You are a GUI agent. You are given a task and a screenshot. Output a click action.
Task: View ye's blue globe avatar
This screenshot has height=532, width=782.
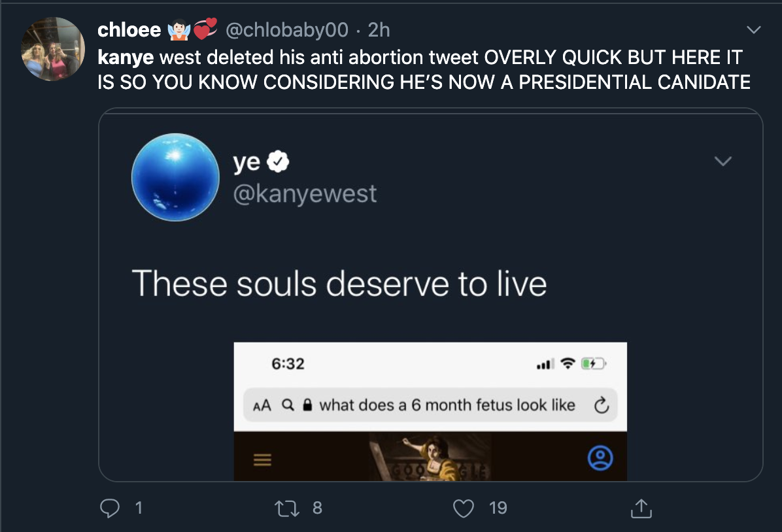(175, 178)
